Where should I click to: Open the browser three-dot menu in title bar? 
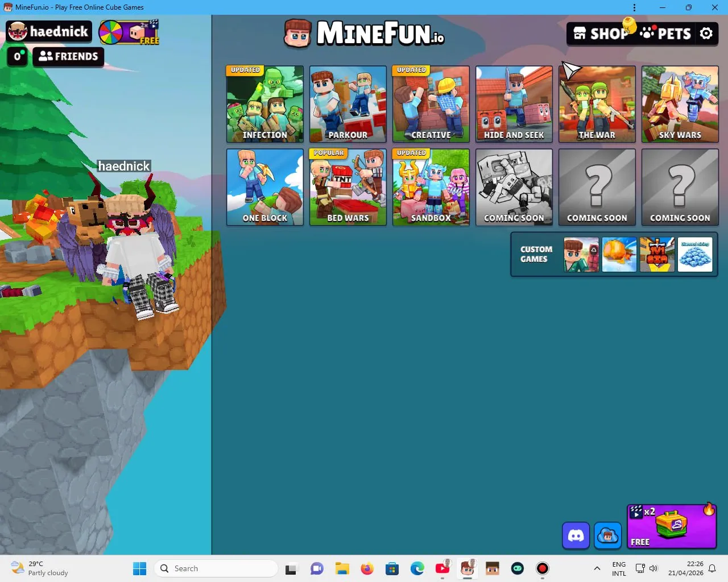[634, 7]
